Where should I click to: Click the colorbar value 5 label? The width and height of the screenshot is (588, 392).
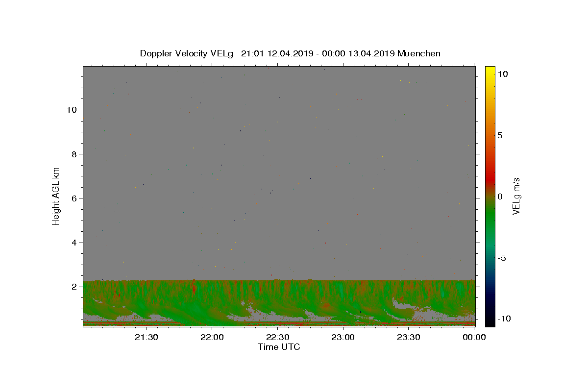pyautogui.click(x=500, y=135)
